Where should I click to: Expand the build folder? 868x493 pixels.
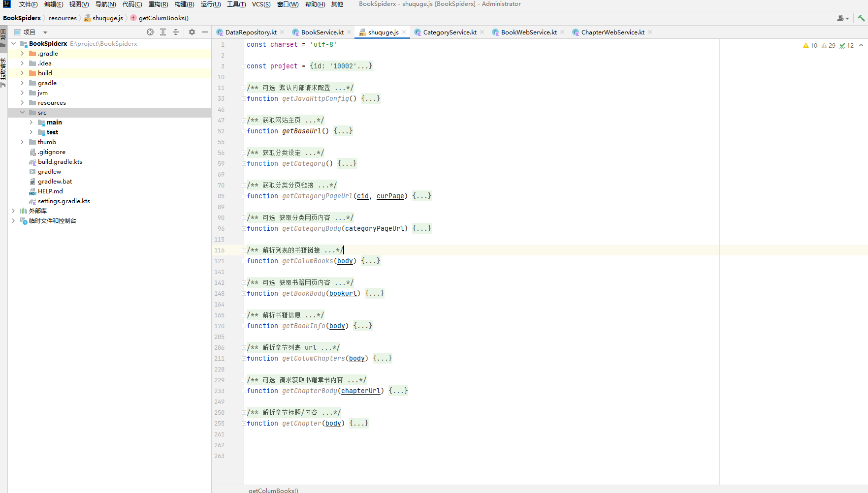click(x=22, y=73)
